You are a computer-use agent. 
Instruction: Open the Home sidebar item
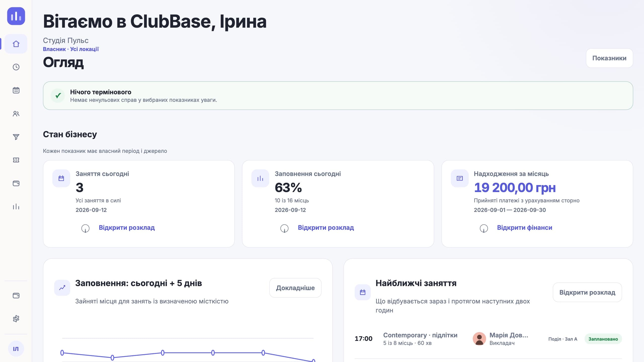click(x=16, y=44)
